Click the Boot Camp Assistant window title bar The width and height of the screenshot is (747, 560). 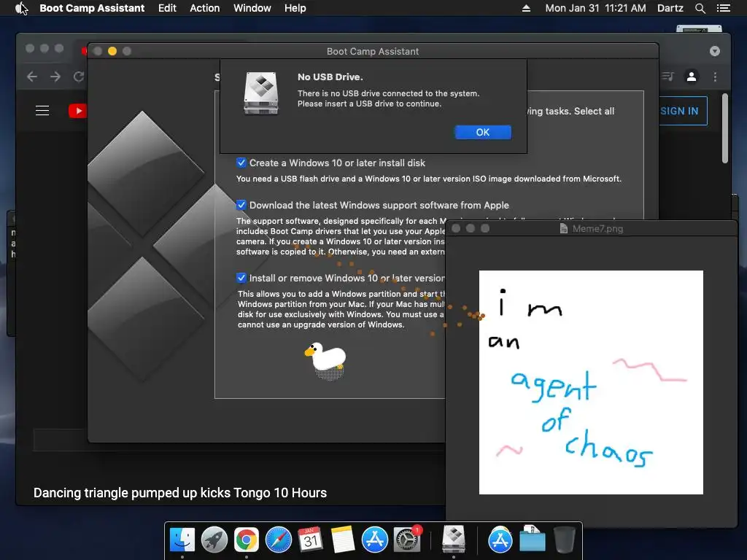point(373,51)
